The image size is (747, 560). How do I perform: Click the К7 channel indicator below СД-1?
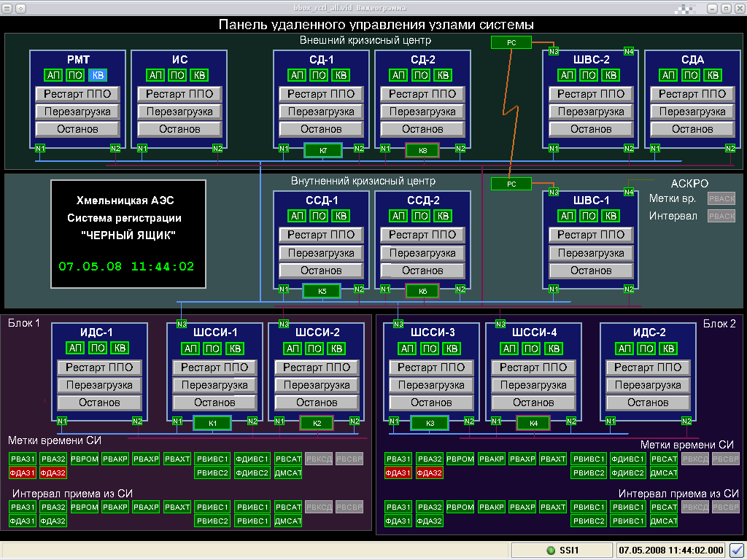pos(322,150)
